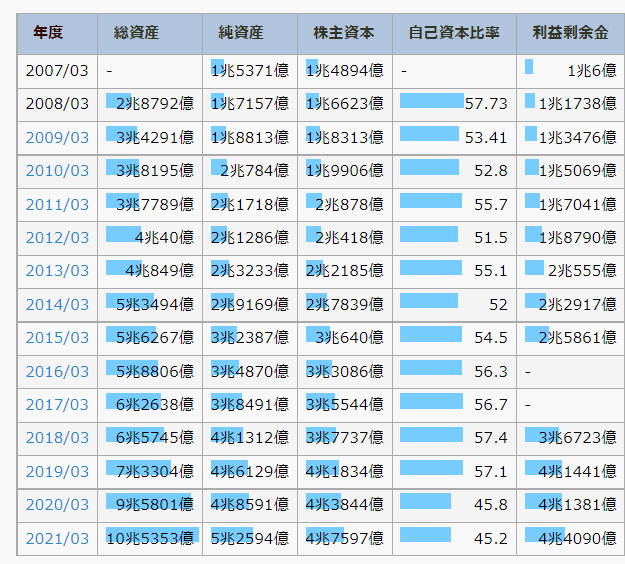Select the 4兆1834億 shareholder equity cell
The width and height of the screenshot is (625, 564).
point(345,472)
